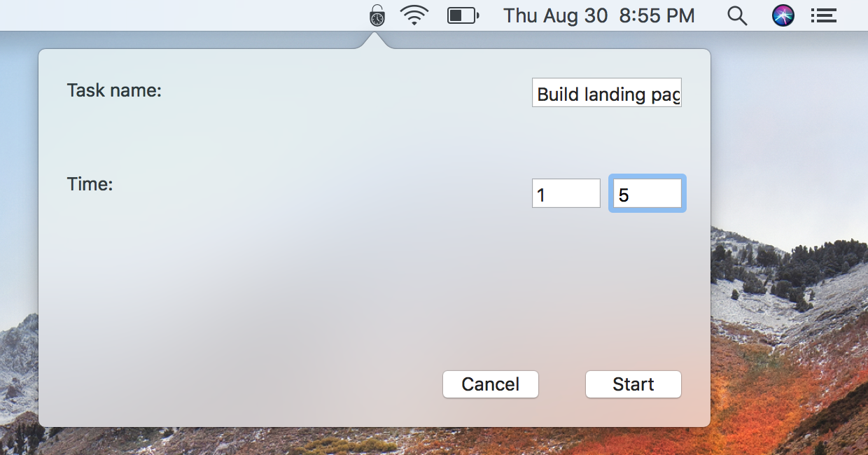Dismiss the popover with Cancel
Screen dimensions: 868x455
(491, 384)
